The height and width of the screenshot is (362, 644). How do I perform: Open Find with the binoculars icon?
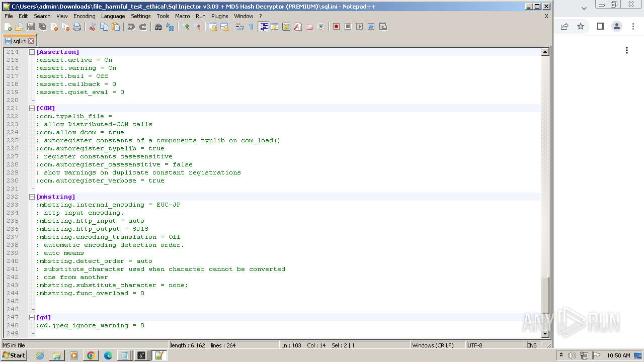(x=158, y=27)
